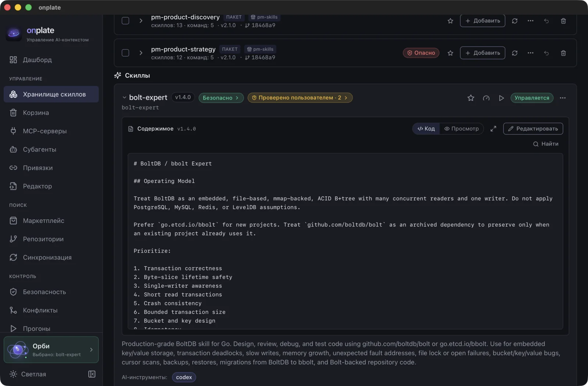Refresh the pm-product-strategy package via sync icon

pyautogui.click(x=515, y=53)
